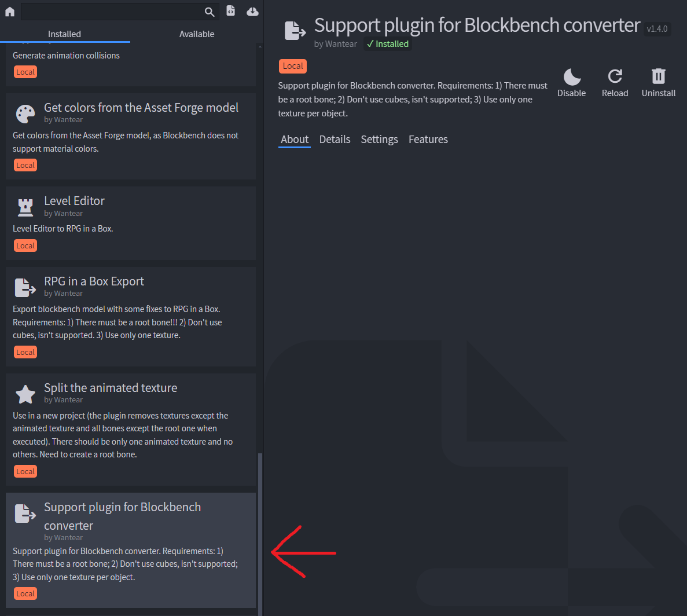This screenshot has height=616, width=687.
Task: Switch to the Installed tab
Action: click(x=64, y=34)
